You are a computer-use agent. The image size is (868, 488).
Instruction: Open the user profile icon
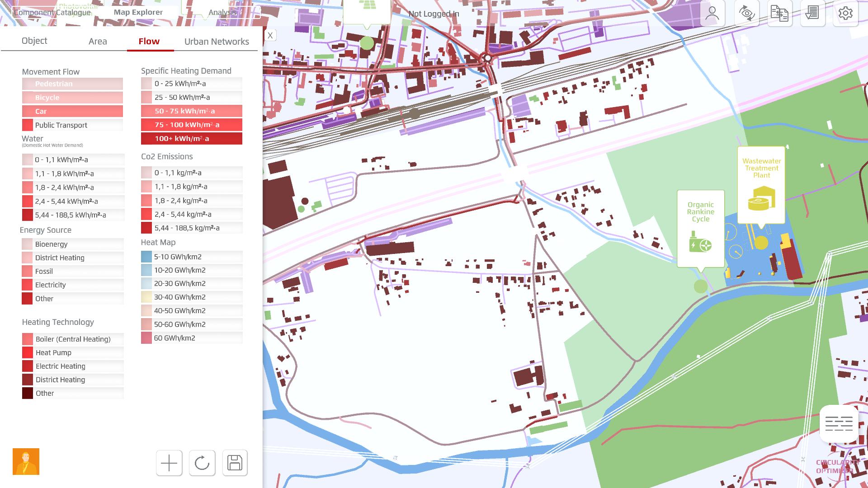[712, 14]
